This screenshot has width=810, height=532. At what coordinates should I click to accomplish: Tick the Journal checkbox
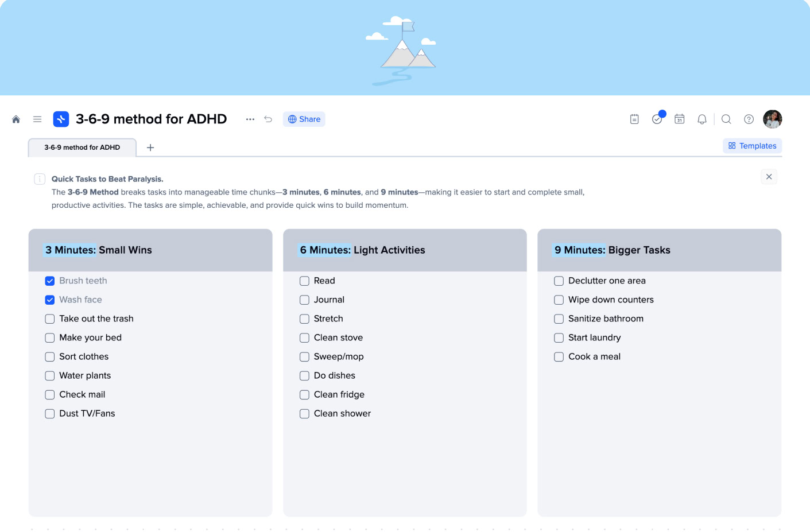coord(305,300)
